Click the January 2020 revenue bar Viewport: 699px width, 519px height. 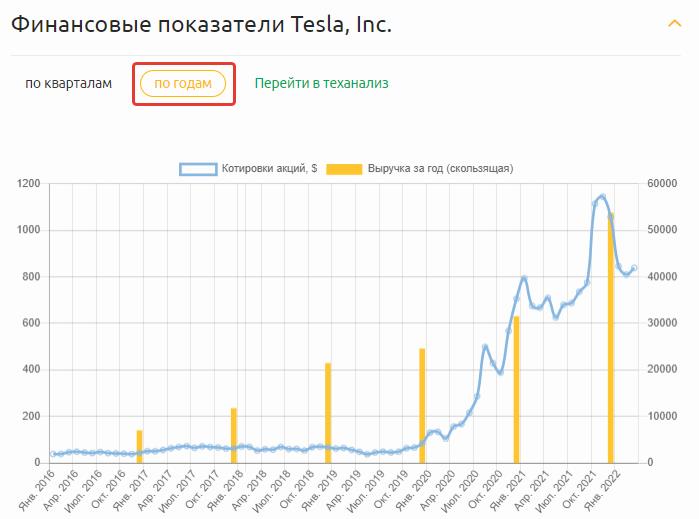click(422, 405)
